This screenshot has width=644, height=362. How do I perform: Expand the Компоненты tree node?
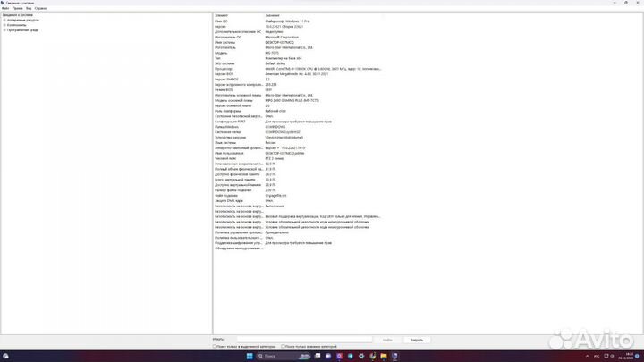point(4,25)
